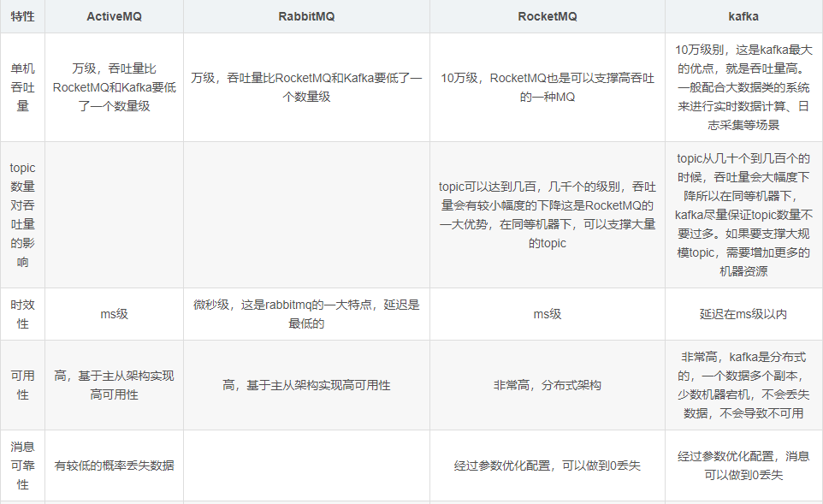This screenshot has width=823, height=504.
Task: Click kafka cell '非常高，kafka是分布式的'
Action: point(743,385)
